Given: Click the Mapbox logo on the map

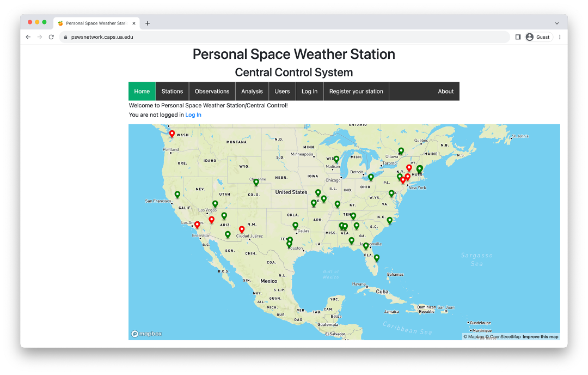Looking at the screenshot, I should coord(146,333).
